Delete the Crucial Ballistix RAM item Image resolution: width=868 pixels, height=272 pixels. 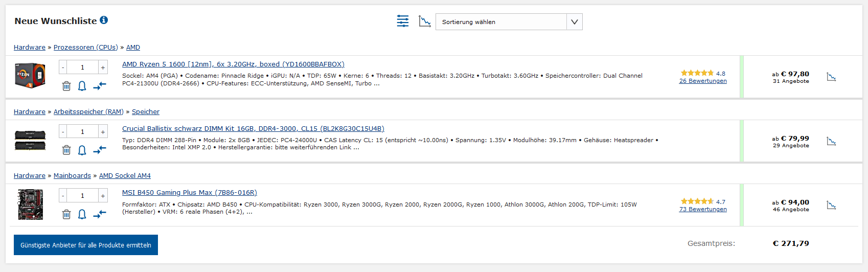(x=66, y=150)
